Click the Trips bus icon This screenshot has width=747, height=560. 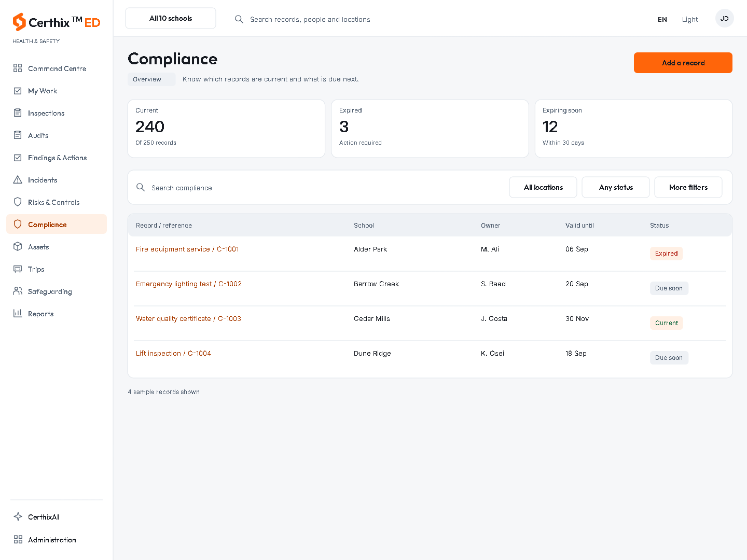[x=18, y=269]
